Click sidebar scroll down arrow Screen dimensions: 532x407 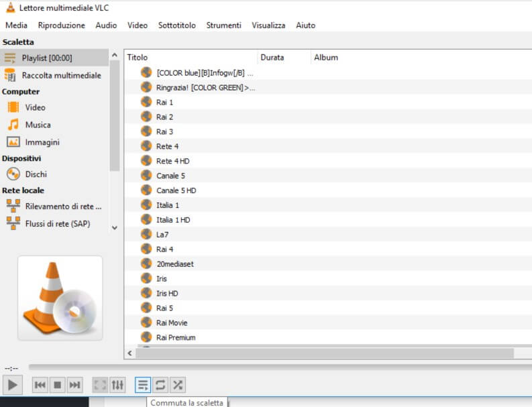point(115,228)
